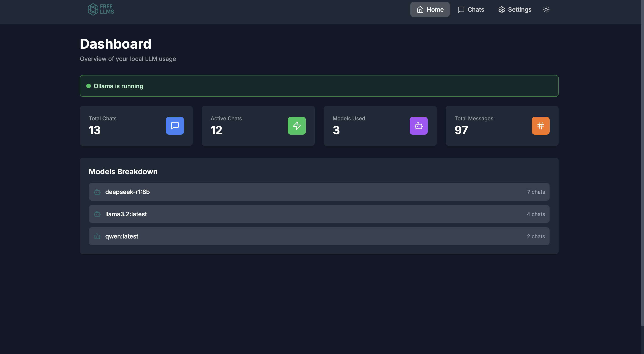Click the 7 chats label for deepseek-r1:8b
The image size is (644, 354).
(x=536, y=192)
